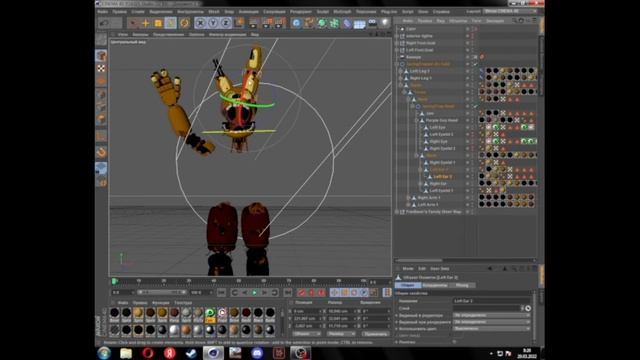Click the orange axis rotate icon in left palette
This screenshot has width=640, height=360.
101,153
